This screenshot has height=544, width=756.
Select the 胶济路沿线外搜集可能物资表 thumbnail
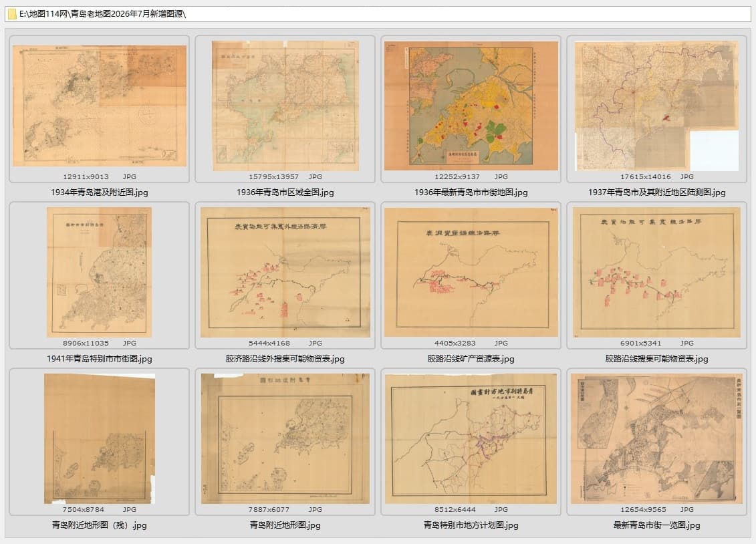(x=285, y=272)
